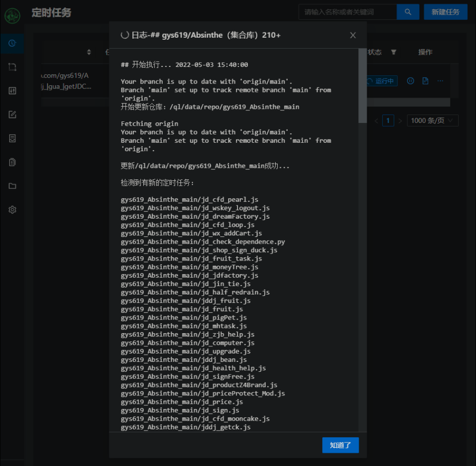Open the 状态 column filter funnel

[393, 52]
